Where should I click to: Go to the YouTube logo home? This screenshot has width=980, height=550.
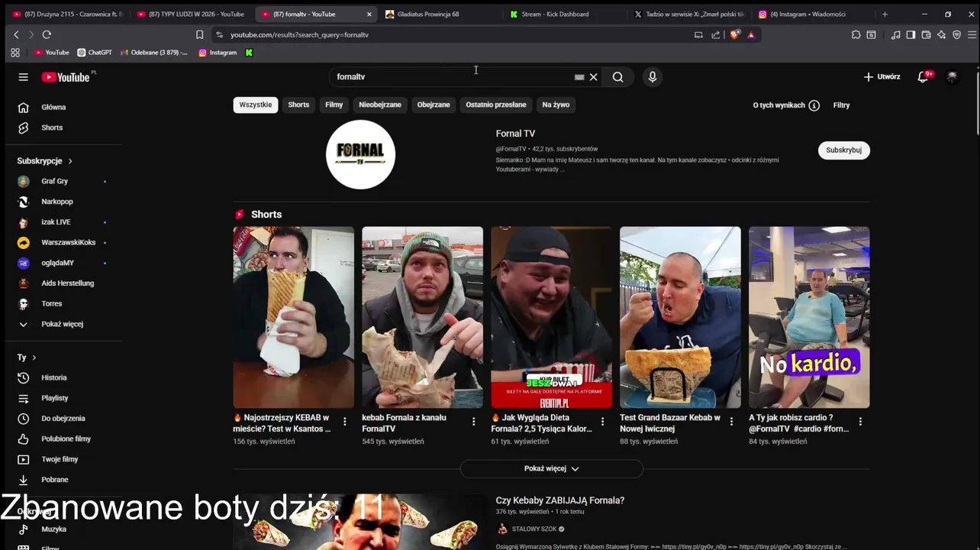pyautogui.click(x=66, y=77)
